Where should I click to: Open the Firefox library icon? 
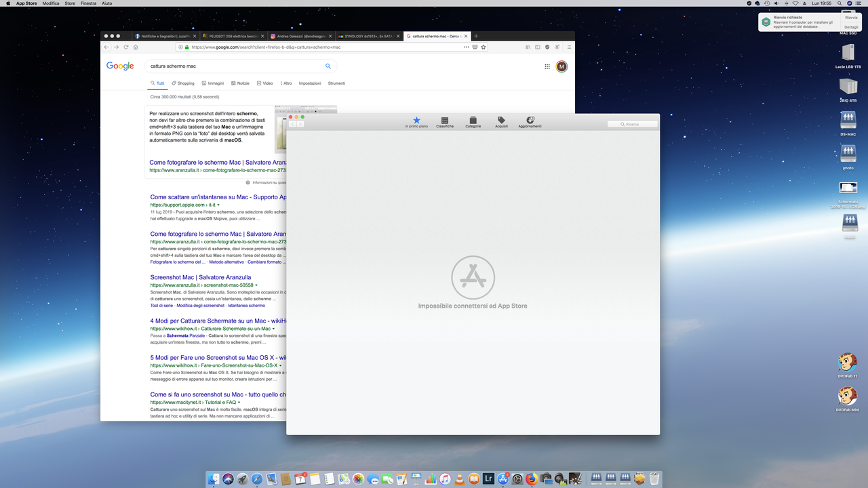(528, 47)
